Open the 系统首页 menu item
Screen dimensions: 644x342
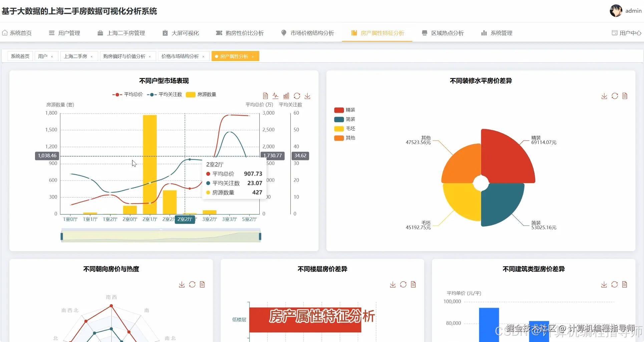pyautogui.click(x=17, y=33)
